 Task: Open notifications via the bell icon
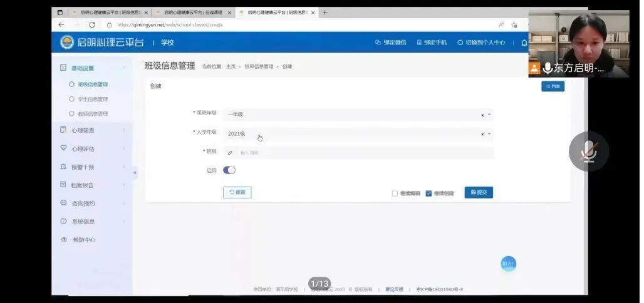click(x=524, y=43)
